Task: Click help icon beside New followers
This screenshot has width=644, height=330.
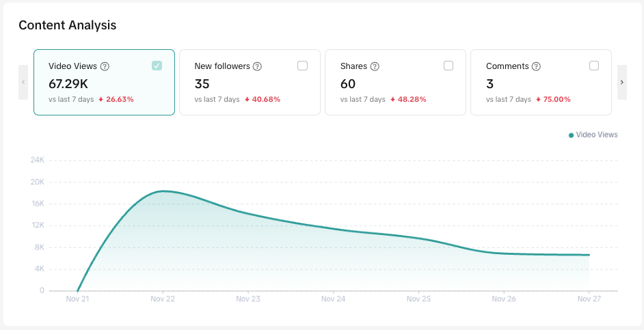Action: [x=257, y=66]
